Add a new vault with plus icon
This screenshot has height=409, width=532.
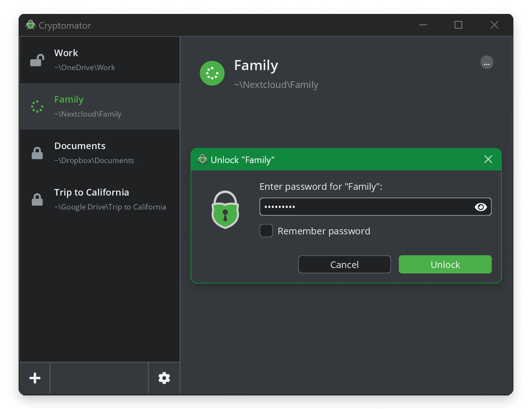[x=35, y=378]
